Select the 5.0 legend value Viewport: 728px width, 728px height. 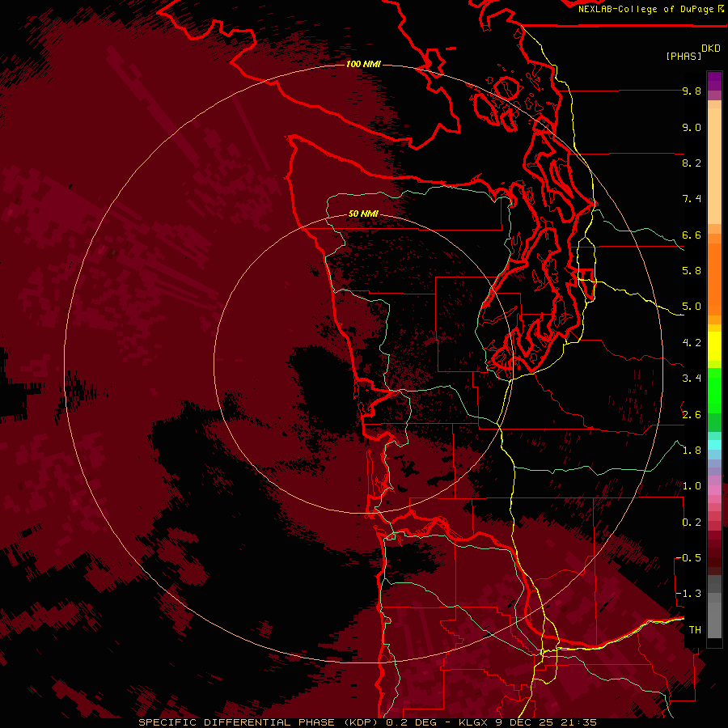[x=692, y=307]
